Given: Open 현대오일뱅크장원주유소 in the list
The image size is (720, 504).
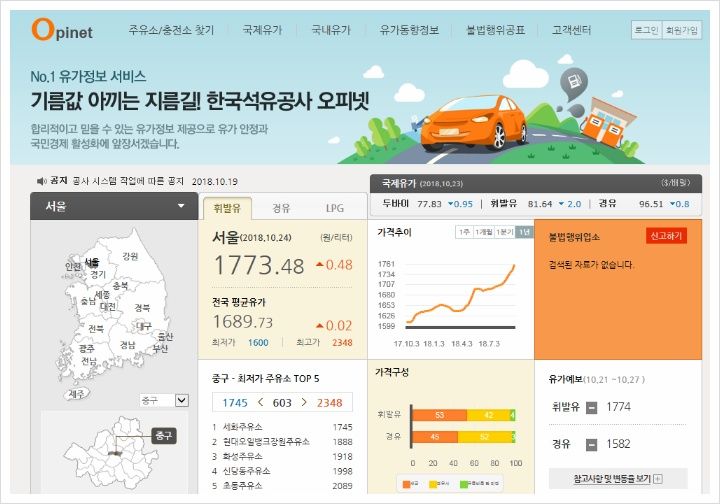Looking at the screenshot, I should (266, 442).
